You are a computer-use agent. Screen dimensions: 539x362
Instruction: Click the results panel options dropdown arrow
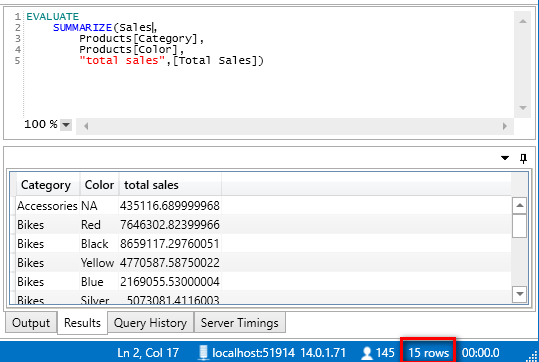coord(505,158)
